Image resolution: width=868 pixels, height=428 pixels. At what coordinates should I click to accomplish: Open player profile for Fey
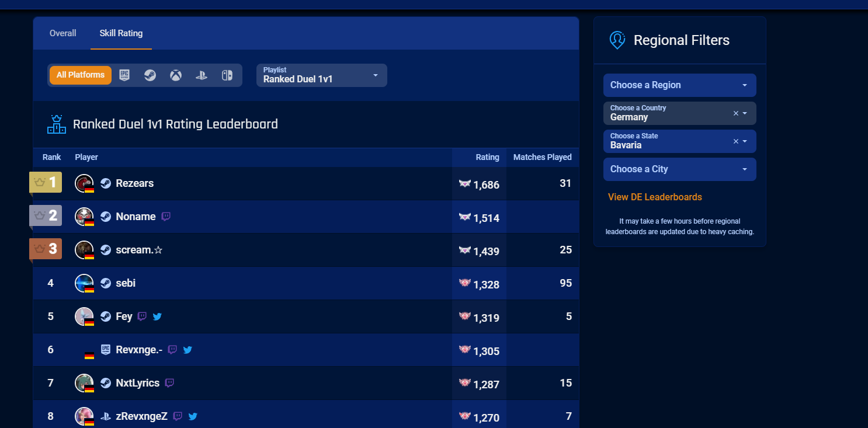click(x=124, y=316)
